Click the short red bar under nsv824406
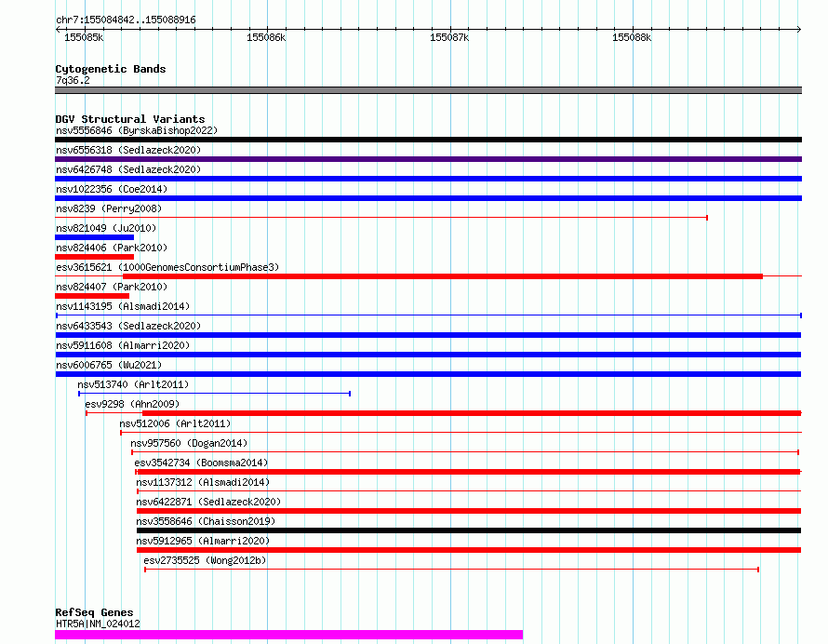This screenshot has width=828, height=644. click(x=95, y=257)
